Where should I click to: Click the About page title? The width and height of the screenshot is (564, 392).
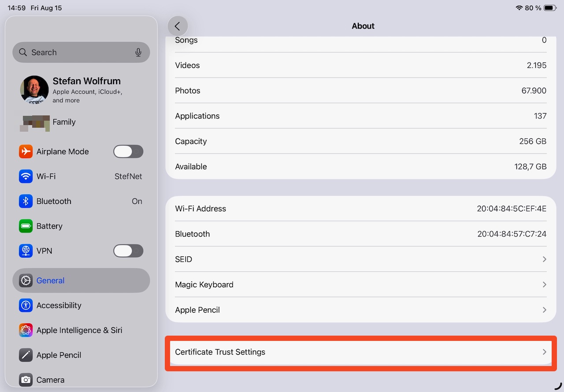pyautogui.click(x=363, y=26)
